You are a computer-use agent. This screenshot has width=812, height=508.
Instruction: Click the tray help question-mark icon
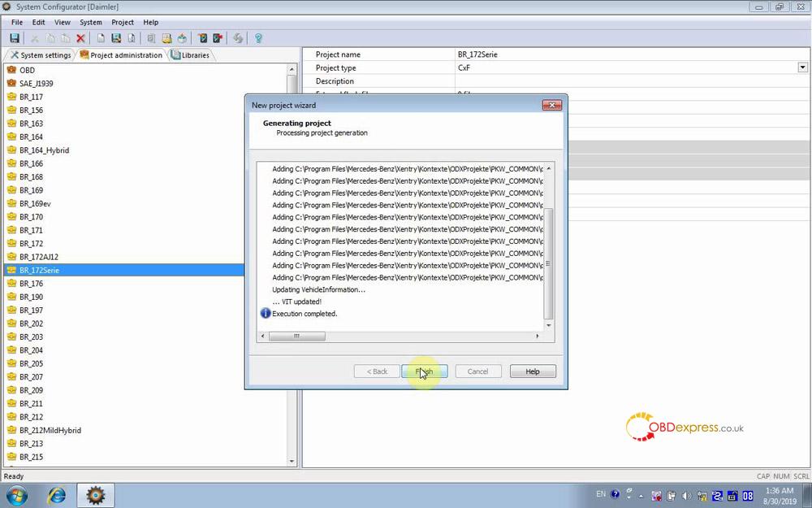click(615, 494)
